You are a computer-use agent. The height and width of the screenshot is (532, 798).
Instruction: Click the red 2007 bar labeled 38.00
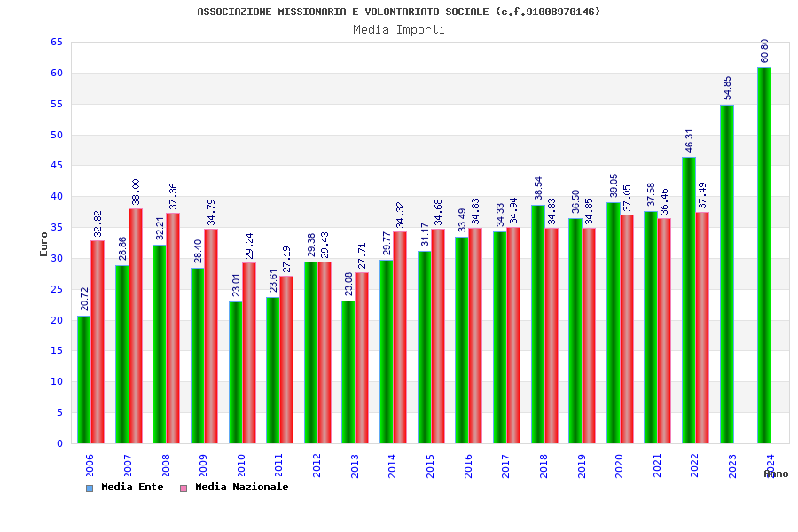click(136, 325)
